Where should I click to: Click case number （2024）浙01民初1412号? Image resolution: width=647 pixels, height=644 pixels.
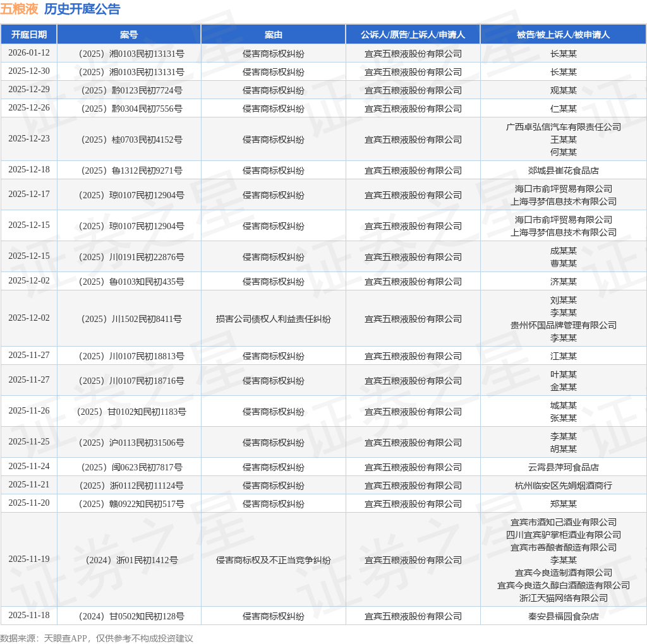tap(131, 560)
